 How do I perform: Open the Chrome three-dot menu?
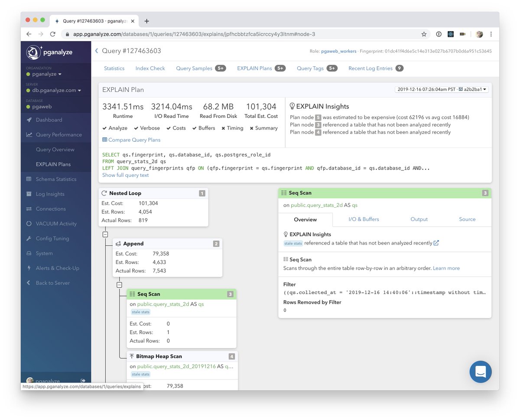coord(491,34)
